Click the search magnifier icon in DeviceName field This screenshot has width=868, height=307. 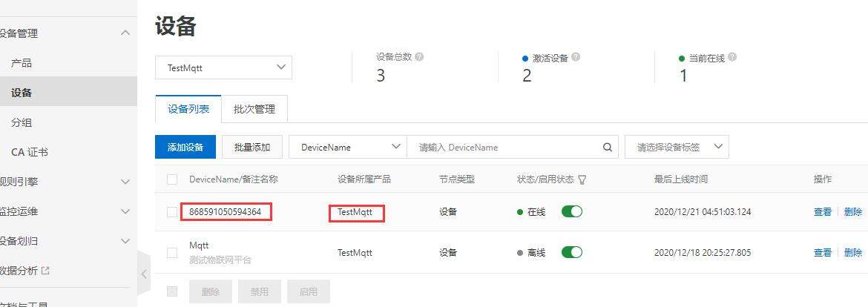coord(608,147)
